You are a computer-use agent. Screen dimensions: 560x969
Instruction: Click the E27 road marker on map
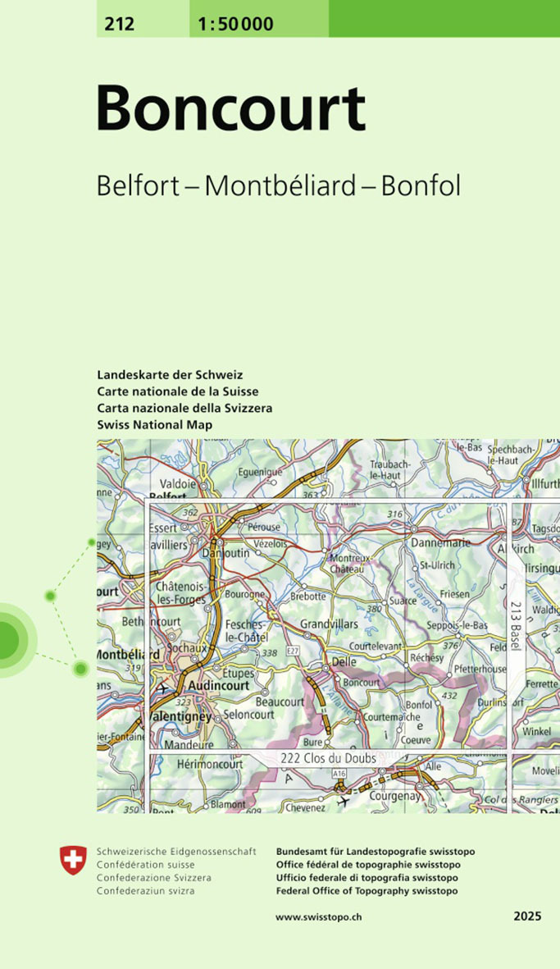[292, 651]
